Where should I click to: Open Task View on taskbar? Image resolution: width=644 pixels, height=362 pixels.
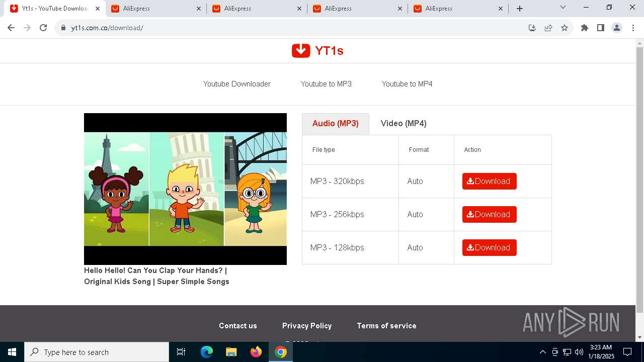point(181,352)
